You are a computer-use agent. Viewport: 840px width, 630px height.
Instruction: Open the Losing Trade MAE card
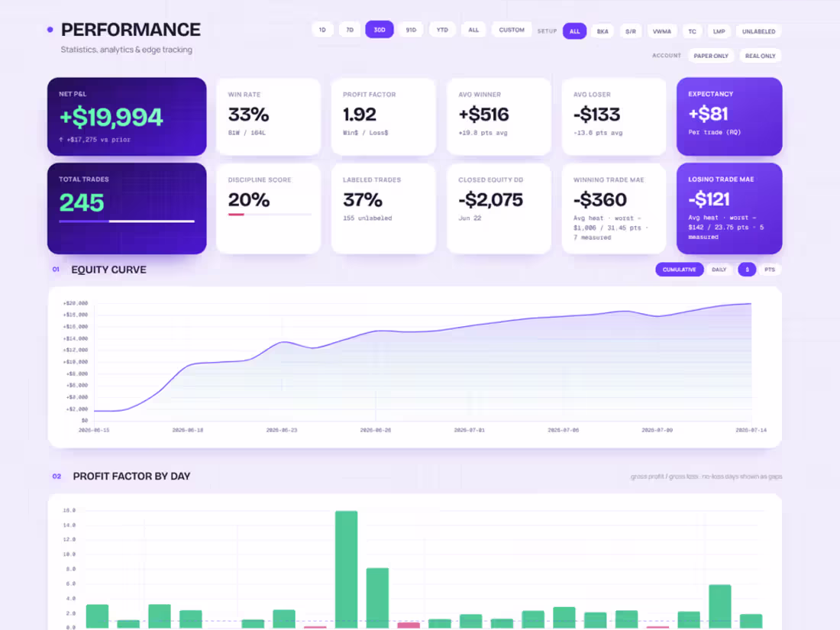coord(729,208)
